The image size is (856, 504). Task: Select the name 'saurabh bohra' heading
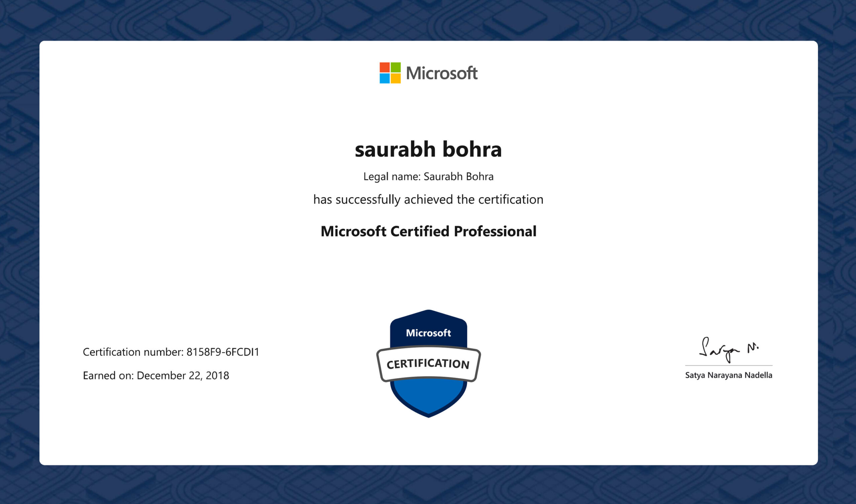[428, 149]
